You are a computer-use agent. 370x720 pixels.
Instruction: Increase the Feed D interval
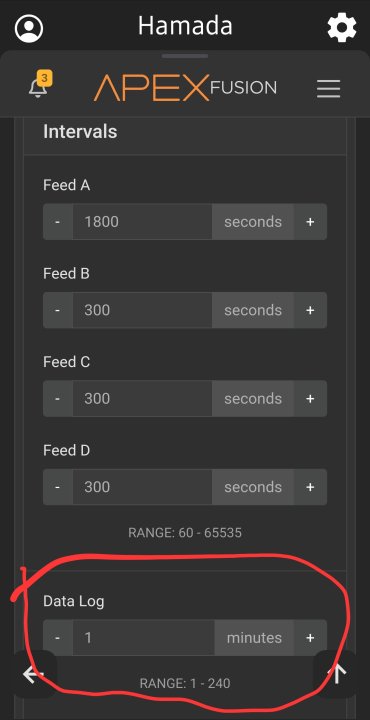click(x=310, y=487)
